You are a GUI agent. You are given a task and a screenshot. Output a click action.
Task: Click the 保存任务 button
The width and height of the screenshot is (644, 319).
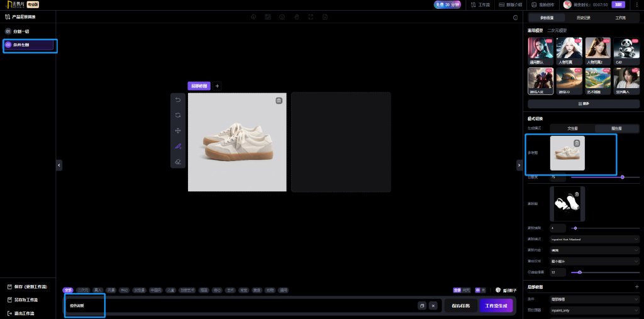tap(461, 306)
